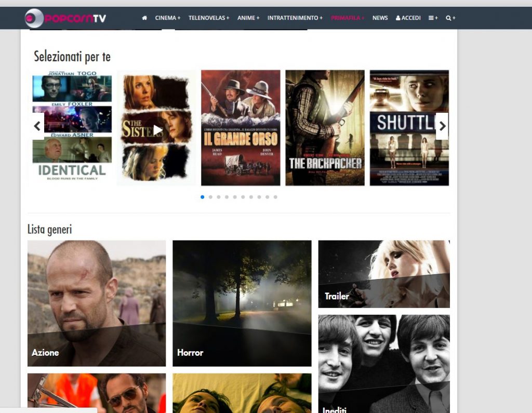Select the tenth carousel page dot

(275, 197)
